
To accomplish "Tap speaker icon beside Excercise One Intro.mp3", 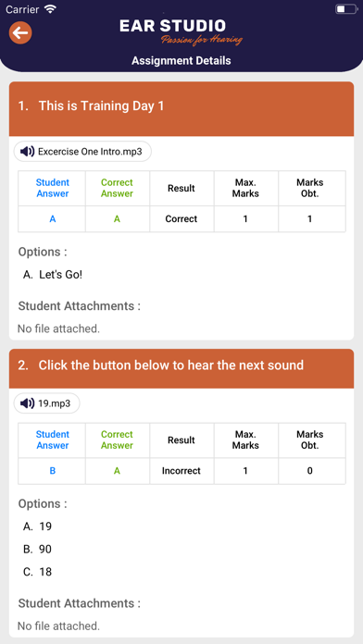I will point(27,152).
